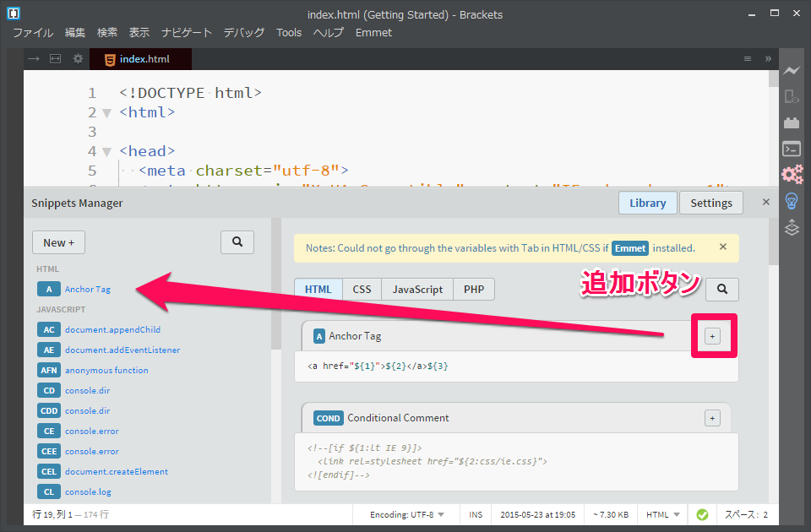The height and width of the screenshot is (532, 811).
Task: Open the tab list hamburger icon
Action: tap(748, 59)
